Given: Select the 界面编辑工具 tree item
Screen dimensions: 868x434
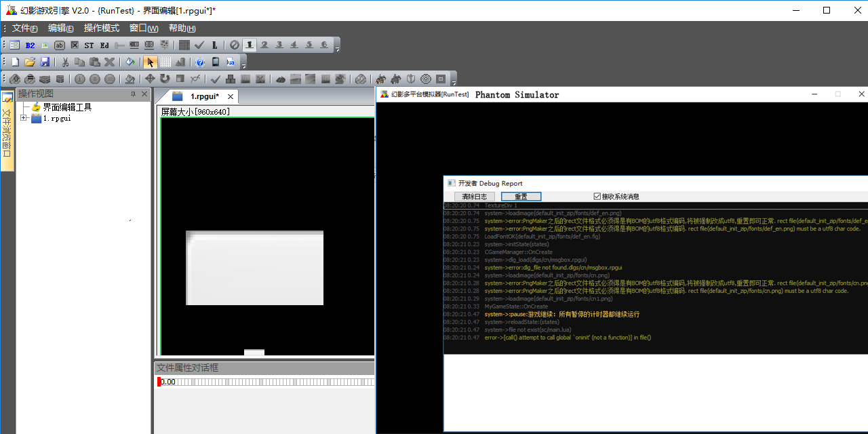Looking at the screenshot, I should pos(67,107).
